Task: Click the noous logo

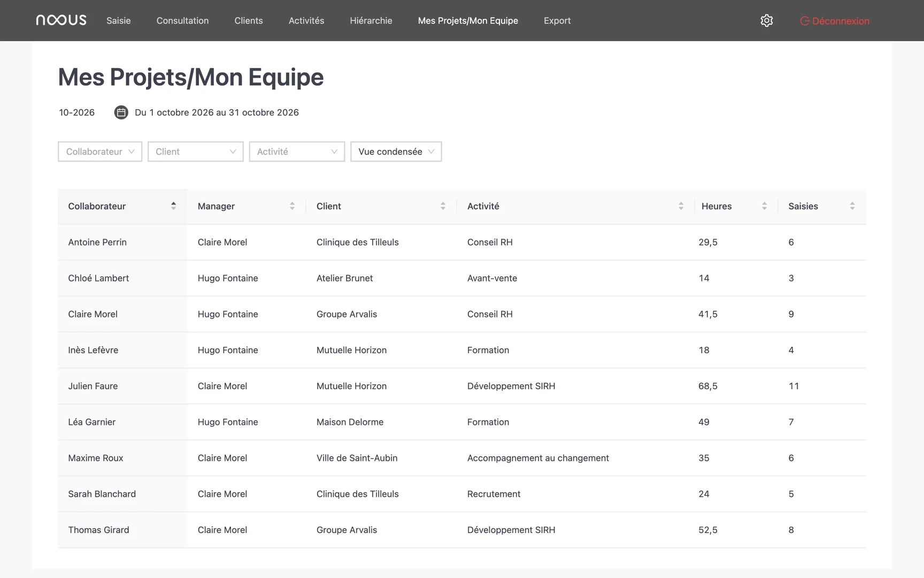Action: tap(61, 20)
